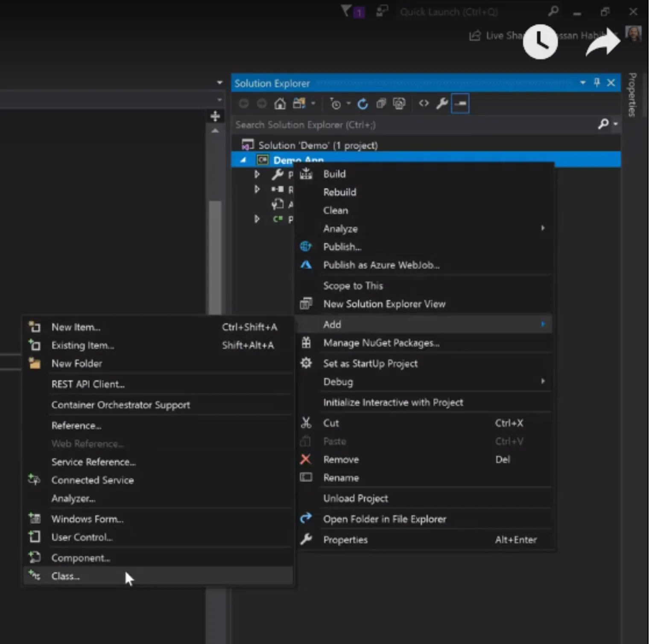Click the Home icon in Solution Explorer toolbar
Viewport: 649px width, 644px height.
[280, 104]
